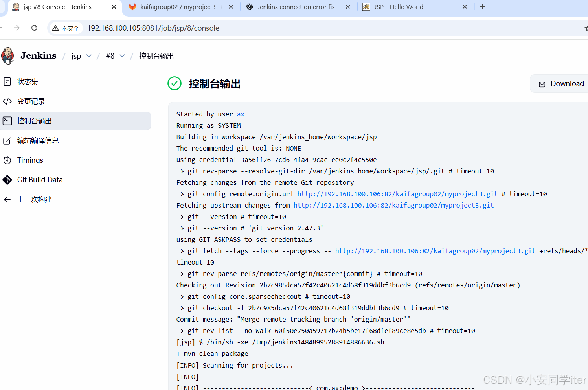Screen dimensions: 588x390
Task: Switch to the kaifagroup02 / myproject3 tab
Action: point(177,7)
